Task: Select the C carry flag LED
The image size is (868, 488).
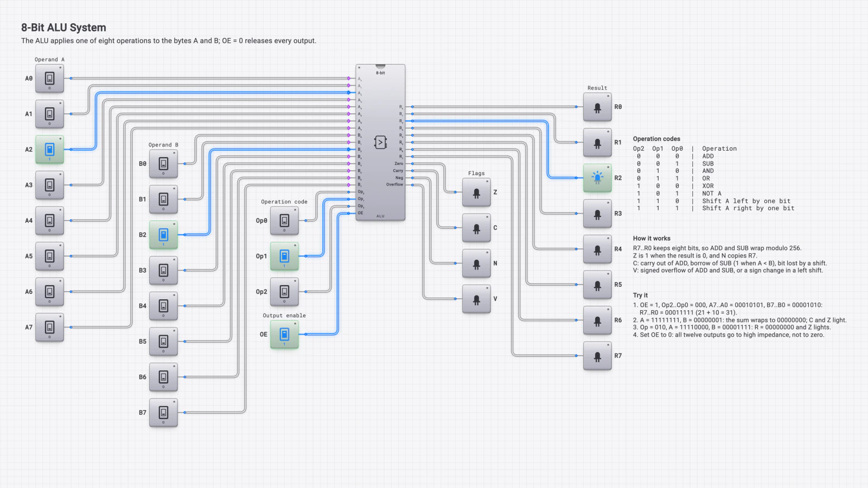Action: tap(476, 228)
